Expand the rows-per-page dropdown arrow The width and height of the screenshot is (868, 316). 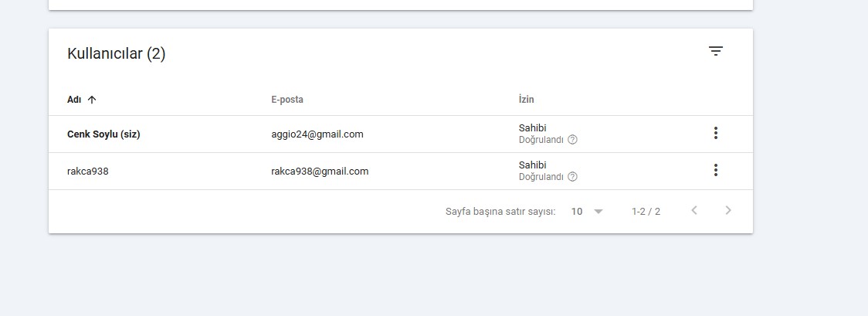[598, 212]
